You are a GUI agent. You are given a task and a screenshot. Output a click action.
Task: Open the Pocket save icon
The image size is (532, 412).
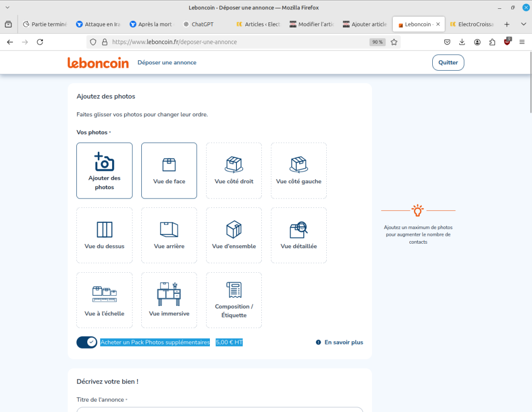pyautogui.click(x=447, y=42)
